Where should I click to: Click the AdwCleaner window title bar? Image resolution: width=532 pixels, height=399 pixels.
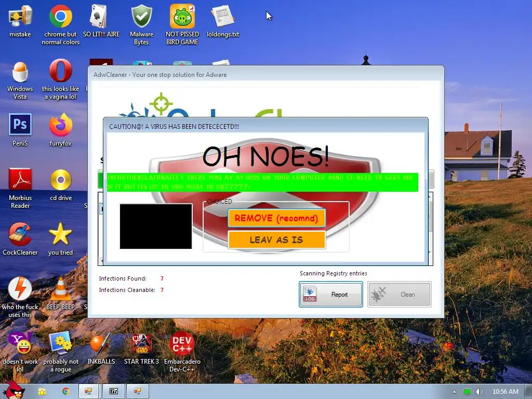(x=265, y=74)
